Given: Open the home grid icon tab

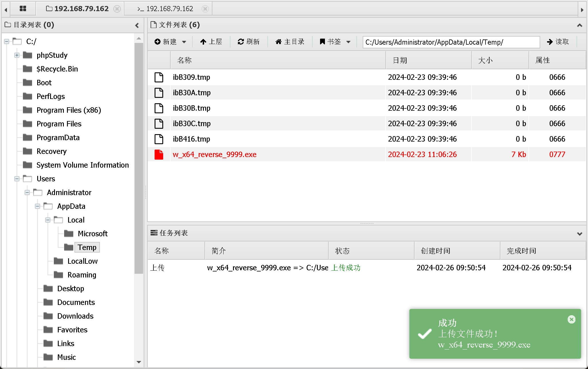Looking at the screenshot, I should pyautogui.click(x=23, y=9).
